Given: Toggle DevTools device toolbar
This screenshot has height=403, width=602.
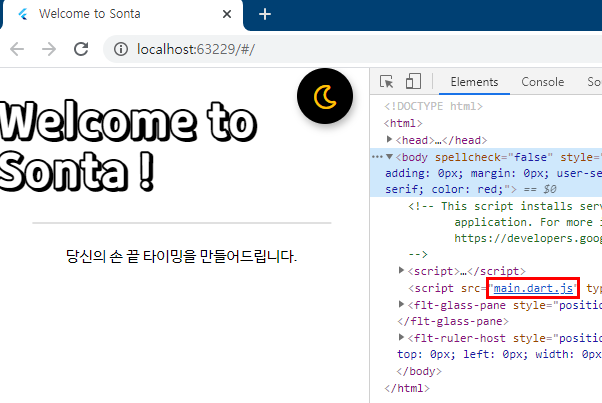Looking at the screenshot, I should pyautogui.click(x=413, y=82).
